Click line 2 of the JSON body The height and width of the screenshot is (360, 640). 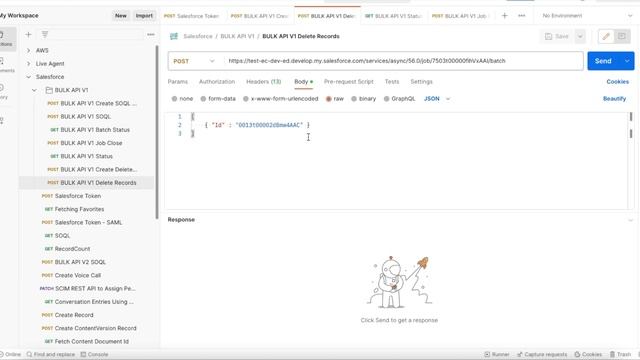click(257, 125)
